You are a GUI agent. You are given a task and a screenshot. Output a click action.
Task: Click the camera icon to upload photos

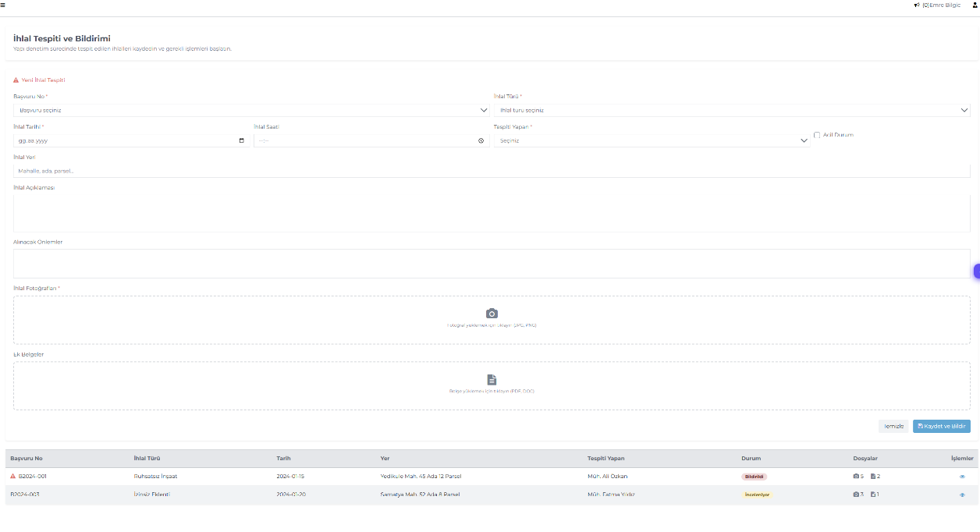[492, 314]
